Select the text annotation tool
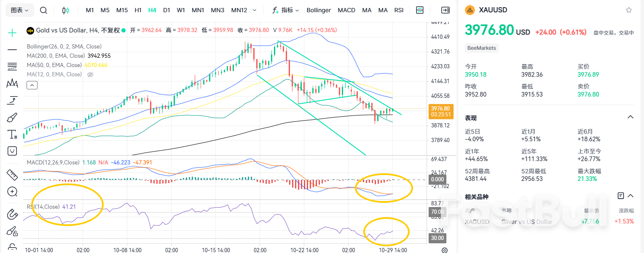Viewport: 644px width, 253px height. coord(12,135)
